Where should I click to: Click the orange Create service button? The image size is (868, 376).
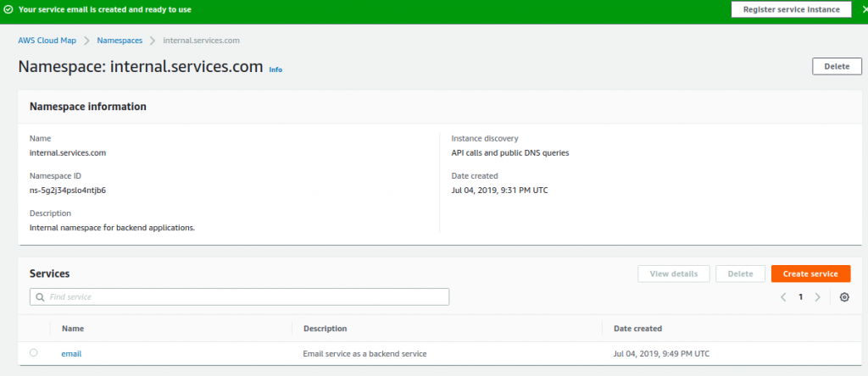tap(811, 274)
